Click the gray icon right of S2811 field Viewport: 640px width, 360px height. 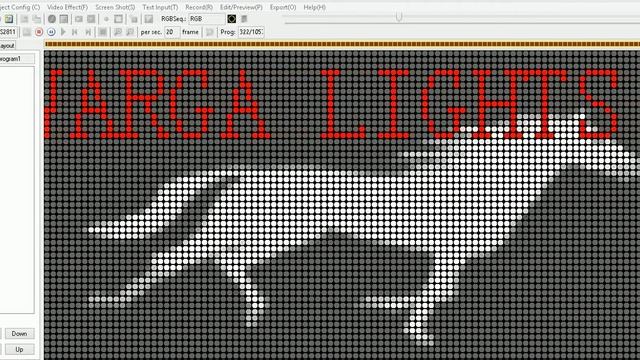tap(27, 32)
